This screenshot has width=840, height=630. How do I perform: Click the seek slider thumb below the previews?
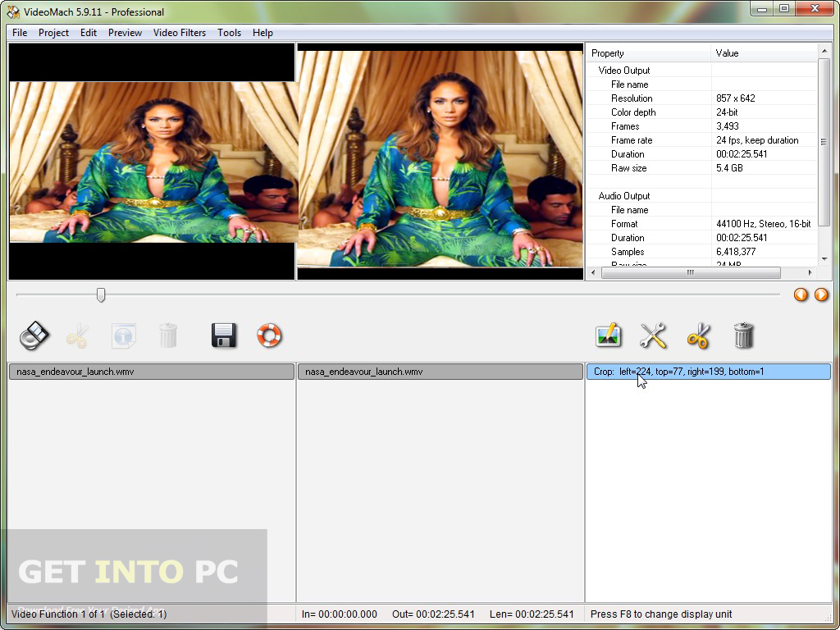point(101,294)
